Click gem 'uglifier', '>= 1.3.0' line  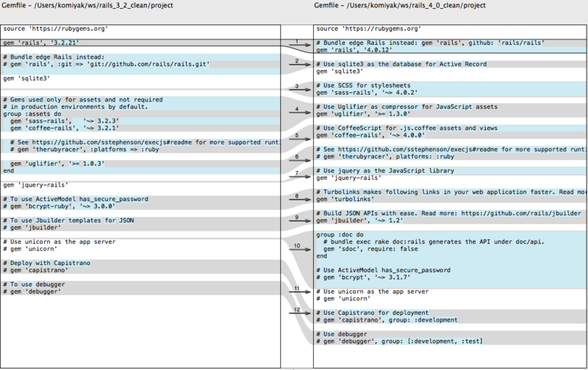(363, 114)
